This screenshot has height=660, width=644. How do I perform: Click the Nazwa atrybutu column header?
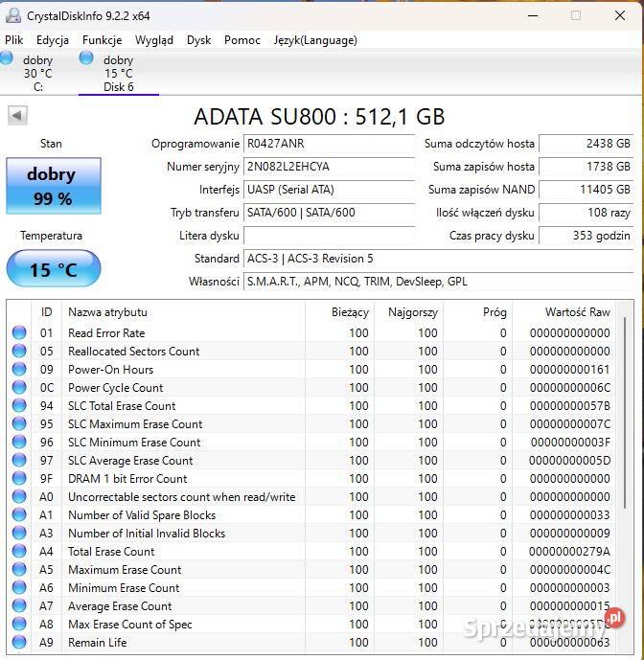[x=183, y=312]
